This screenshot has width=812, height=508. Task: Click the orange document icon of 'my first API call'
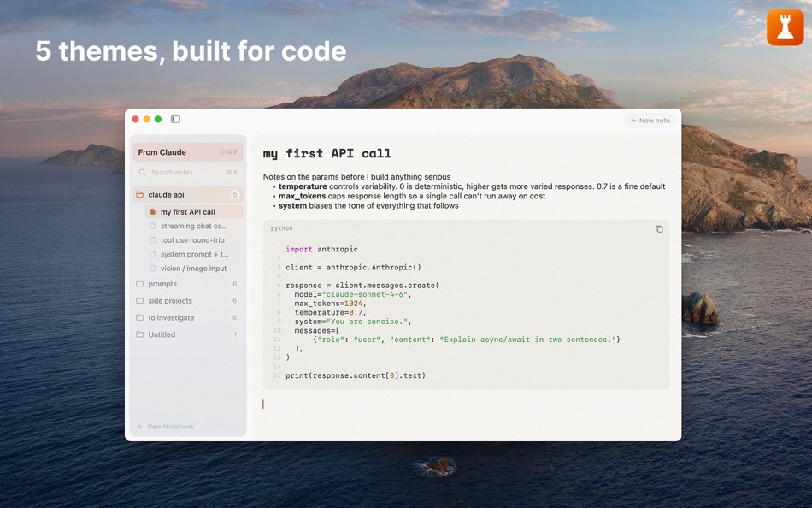[x=153, y=211]
